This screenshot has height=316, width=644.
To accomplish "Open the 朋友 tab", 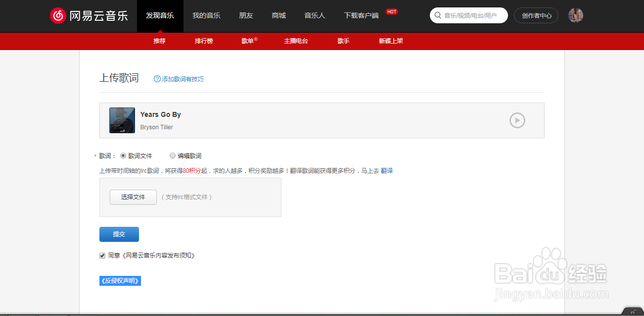I will point(246,16).
